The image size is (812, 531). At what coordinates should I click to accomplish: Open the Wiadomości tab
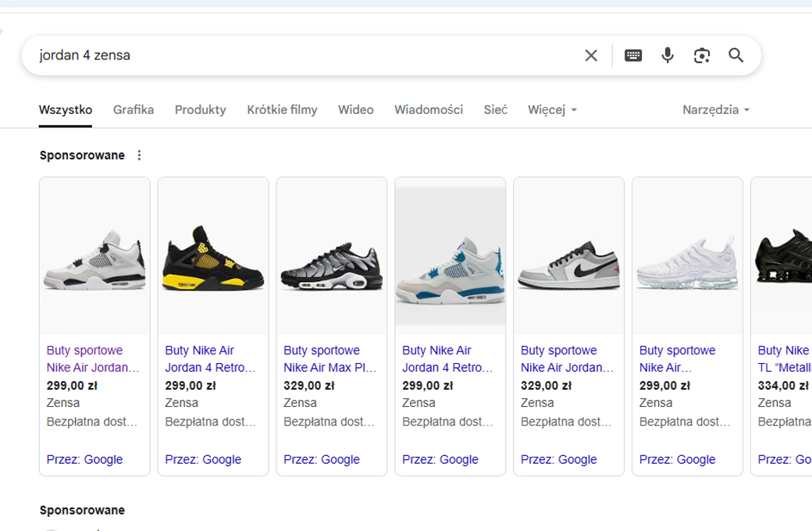point(429,110)
